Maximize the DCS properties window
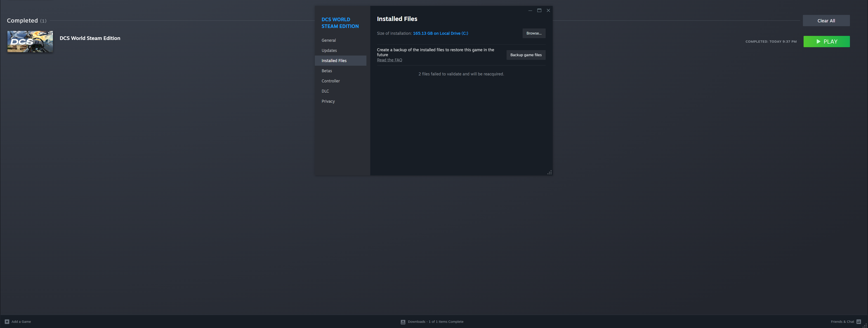The width and height of the screenshot is (868, 328). (539, 10)
